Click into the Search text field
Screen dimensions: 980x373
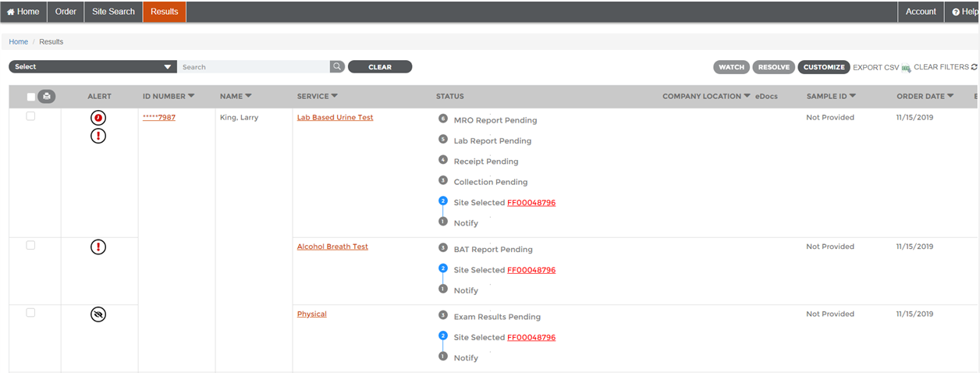pyautogui.click(x=254, y=67)
